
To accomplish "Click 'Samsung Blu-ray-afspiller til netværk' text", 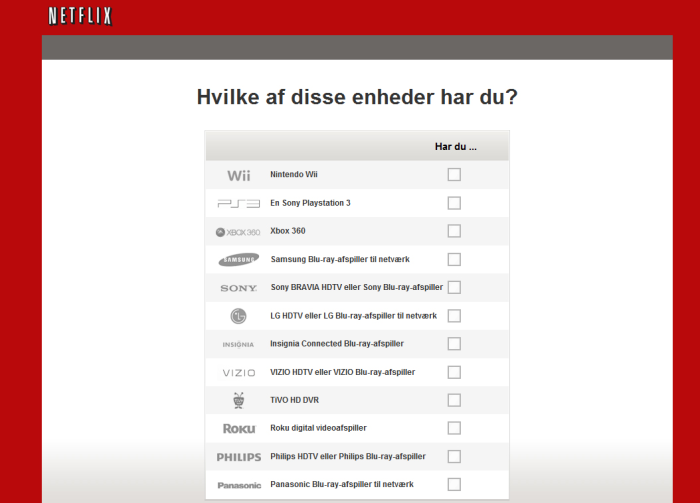I will pyautogui.click(x=340, y=259).
